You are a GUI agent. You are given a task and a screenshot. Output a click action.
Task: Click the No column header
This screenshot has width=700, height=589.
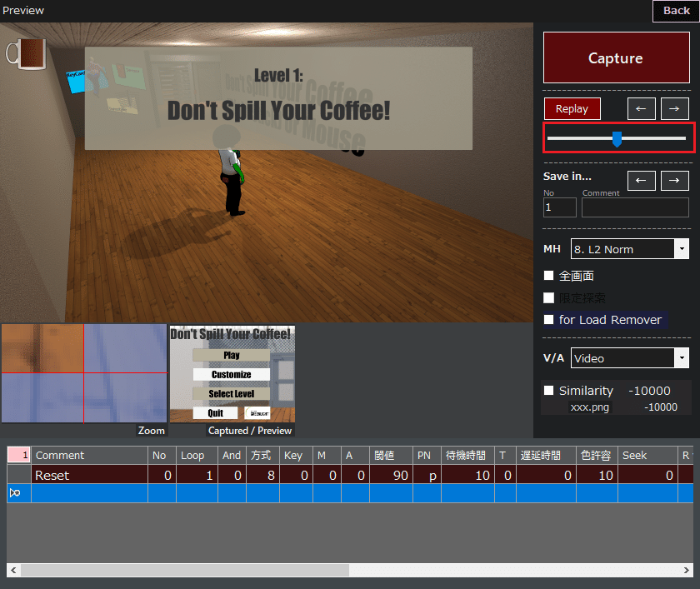click(162, 455)
